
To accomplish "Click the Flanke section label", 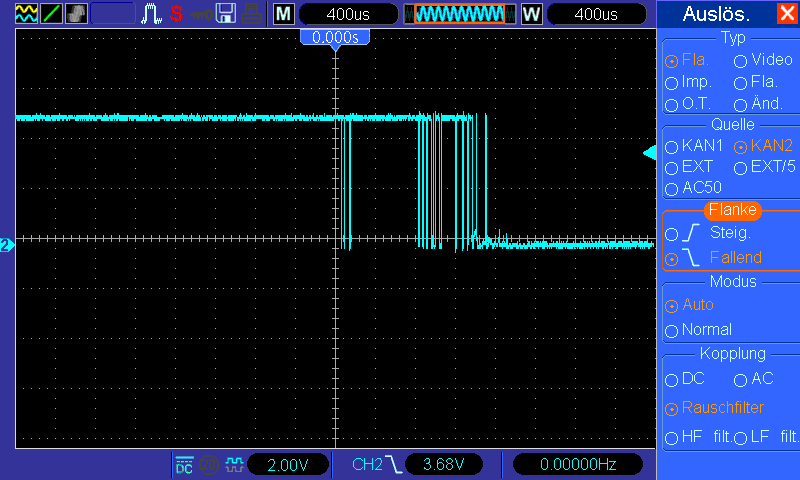I will point(732,210).
